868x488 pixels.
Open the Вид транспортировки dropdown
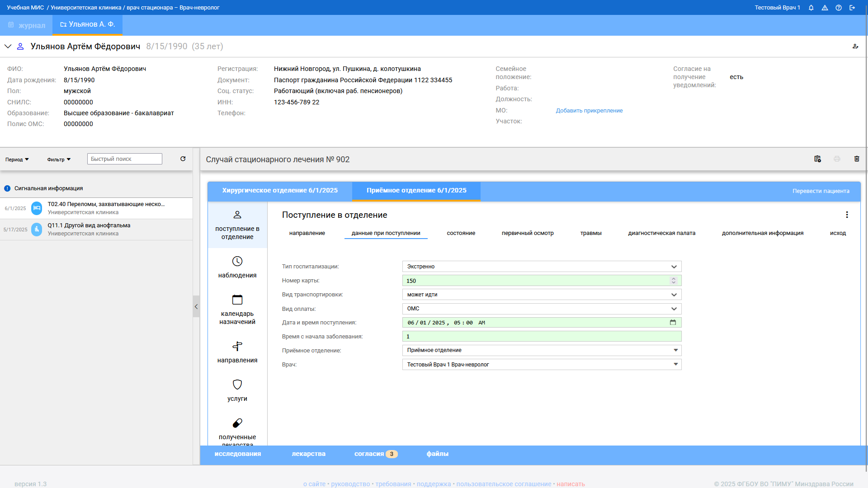[x=674, y=295]
